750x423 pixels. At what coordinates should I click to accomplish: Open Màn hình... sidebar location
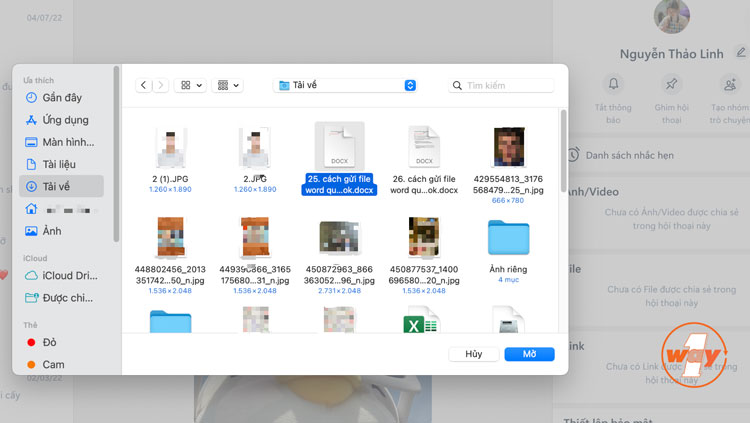[62, 142]
